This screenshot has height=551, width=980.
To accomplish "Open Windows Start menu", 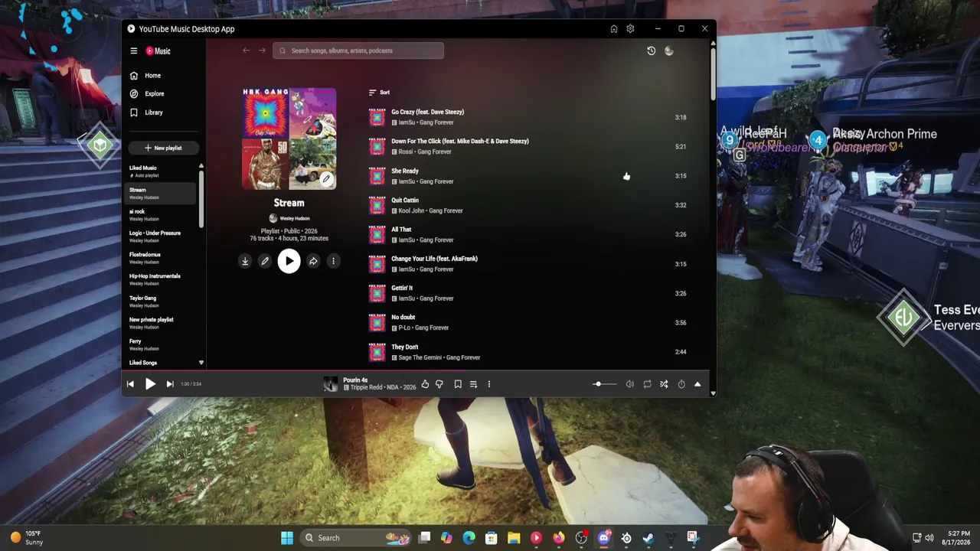I will pyautogui.click(x=287, y=538).
